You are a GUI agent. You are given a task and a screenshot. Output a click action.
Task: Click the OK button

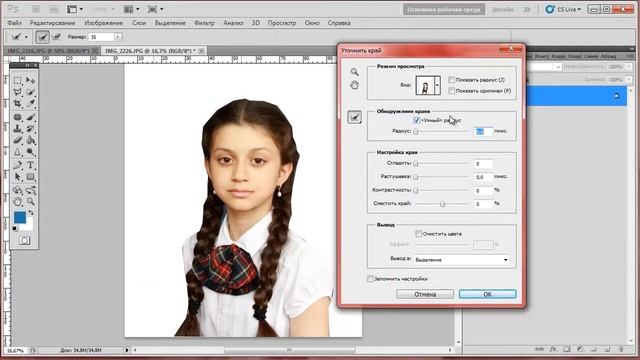coord(487,294)
